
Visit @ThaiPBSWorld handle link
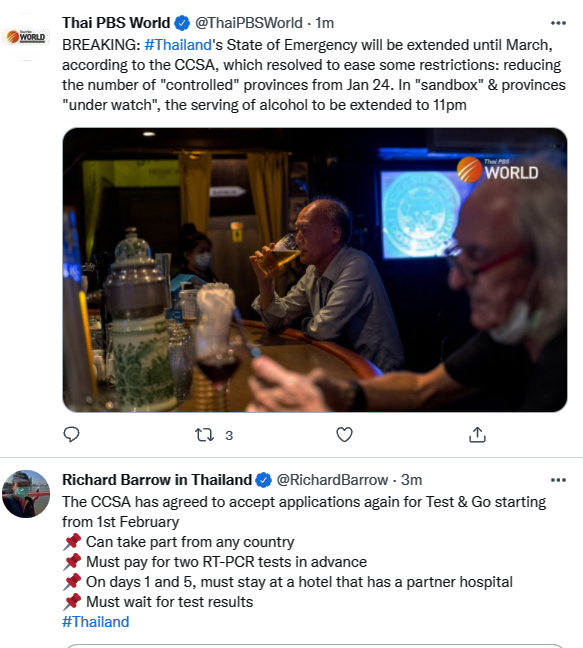pyautogui.click(x=249, y=23)
